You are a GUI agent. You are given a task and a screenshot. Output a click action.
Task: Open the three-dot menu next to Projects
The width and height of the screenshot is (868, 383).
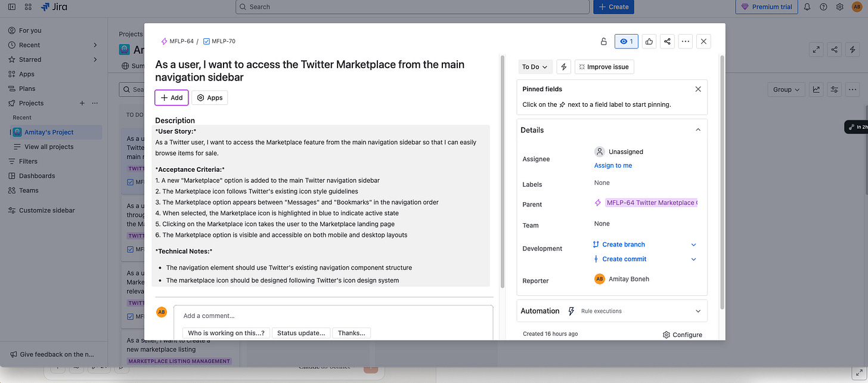coord(95,103)
